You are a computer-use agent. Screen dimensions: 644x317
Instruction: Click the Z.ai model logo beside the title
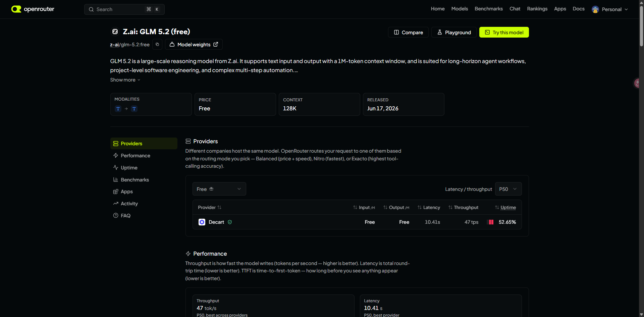click(115, 32)
